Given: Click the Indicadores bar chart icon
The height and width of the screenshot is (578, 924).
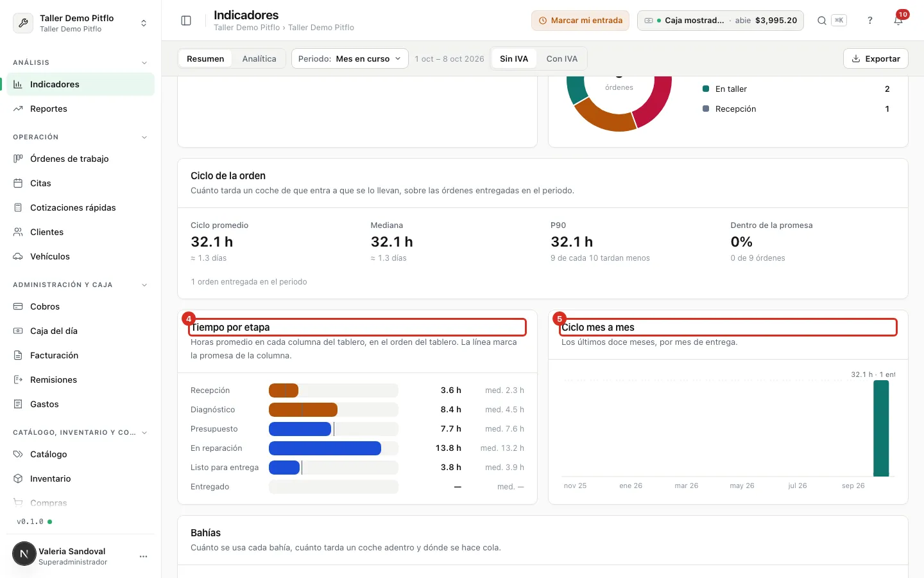Looking at the screenshot, I should [18, 84].
